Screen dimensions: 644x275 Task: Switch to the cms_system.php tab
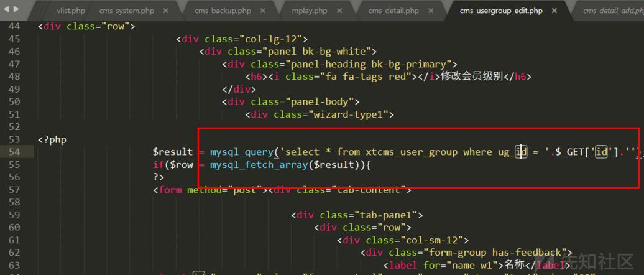pyautogui.click(x=127, y=11)
